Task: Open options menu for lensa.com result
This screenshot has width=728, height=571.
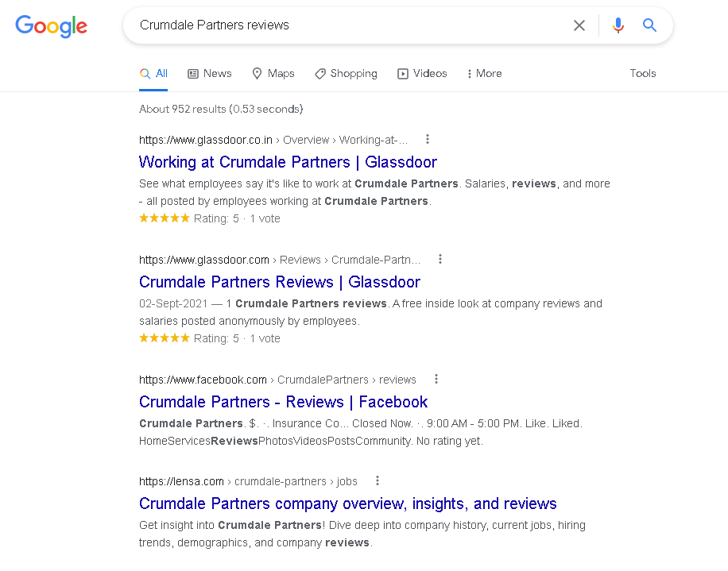Action: pyautogui.click(x=378, y=480)
